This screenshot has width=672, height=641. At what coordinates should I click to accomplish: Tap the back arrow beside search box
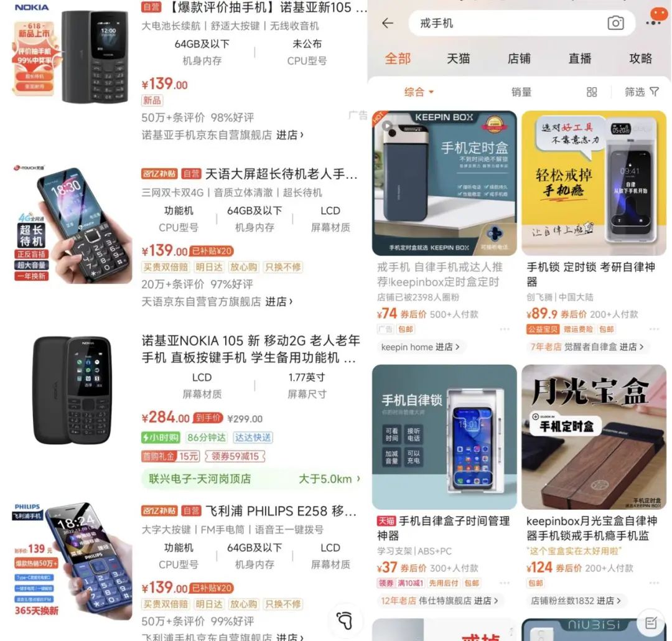point(388,23)
